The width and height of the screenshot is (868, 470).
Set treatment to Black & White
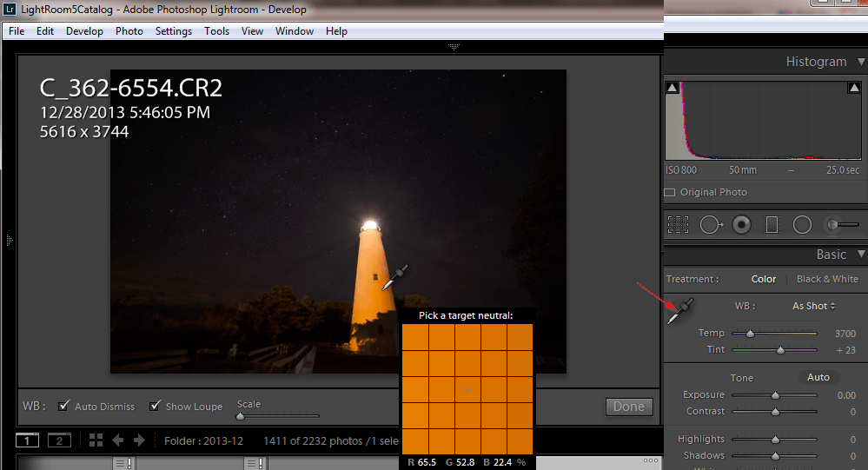tap(827, 279)
